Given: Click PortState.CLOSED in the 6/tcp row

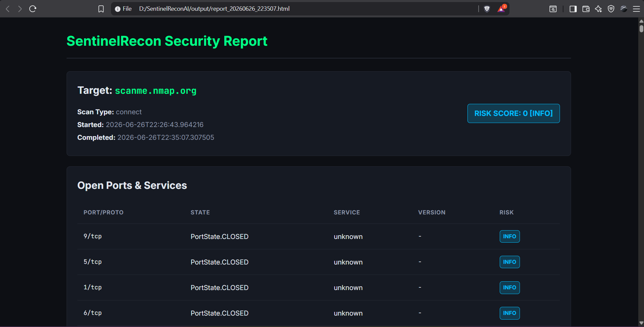Looking at the screenshot, I should (220, 313).
